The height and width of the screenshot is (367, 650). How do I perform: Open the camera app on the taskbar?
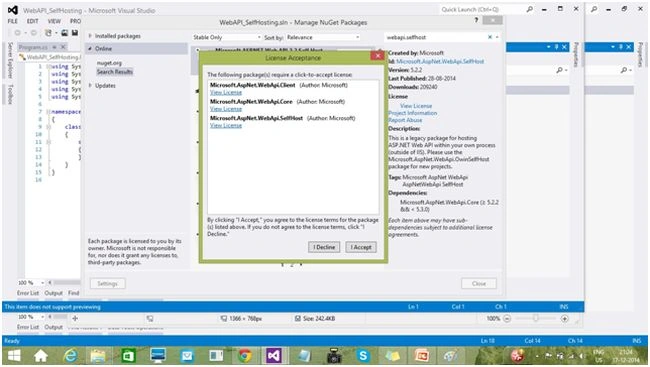coord(334,355)
